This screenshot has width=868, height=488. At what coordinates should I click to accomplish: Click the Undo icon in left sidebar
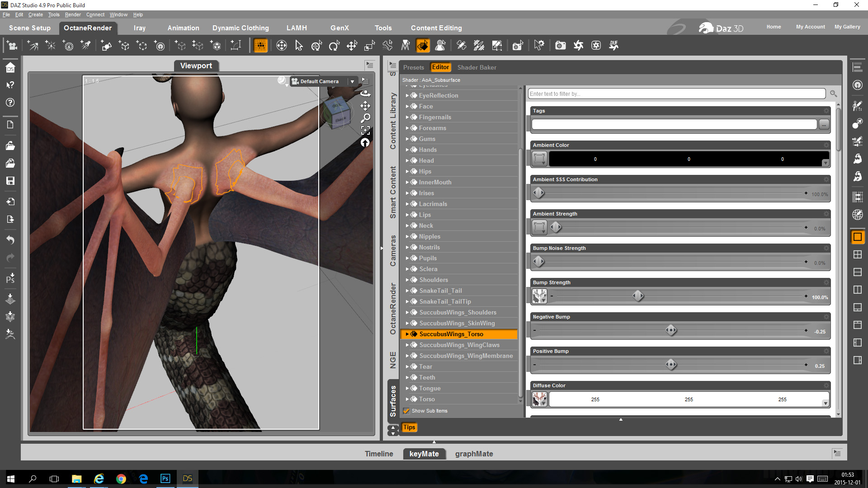[x=10, y=240]
